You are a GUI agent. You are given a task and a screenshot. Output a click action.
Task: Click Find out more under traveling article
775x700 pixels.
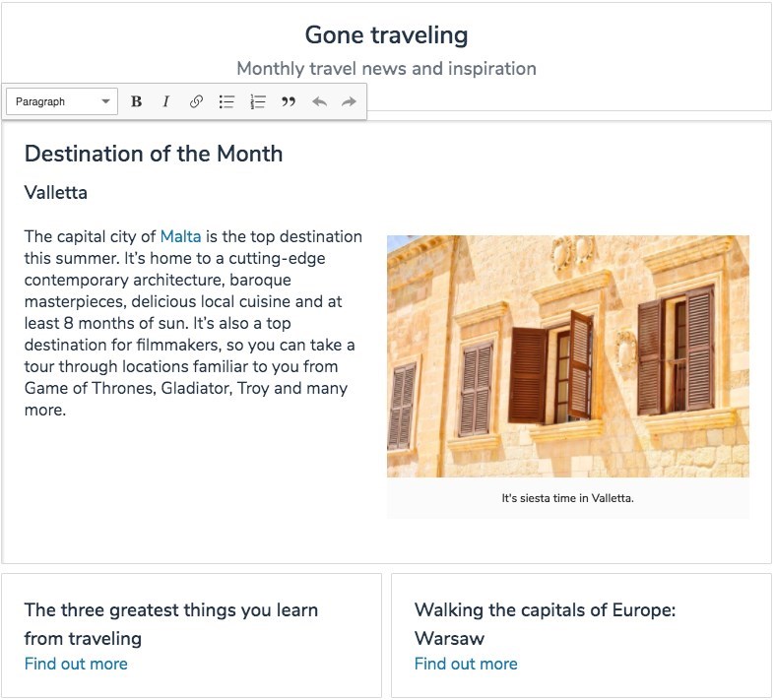(76, 664)
